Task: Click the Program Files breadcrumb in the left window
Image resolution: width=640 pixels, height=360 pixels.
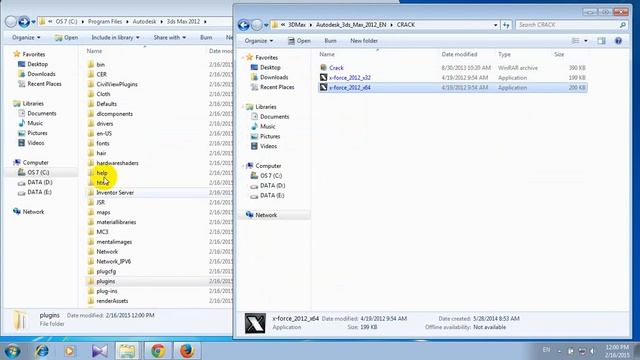Action: 105,22
